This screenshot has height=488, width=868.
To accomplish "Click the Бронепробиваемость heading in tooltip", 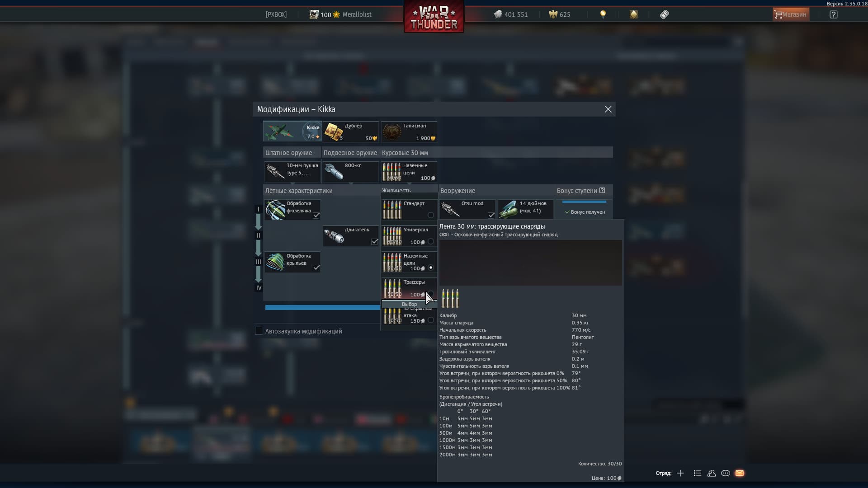I will point(464,397).
